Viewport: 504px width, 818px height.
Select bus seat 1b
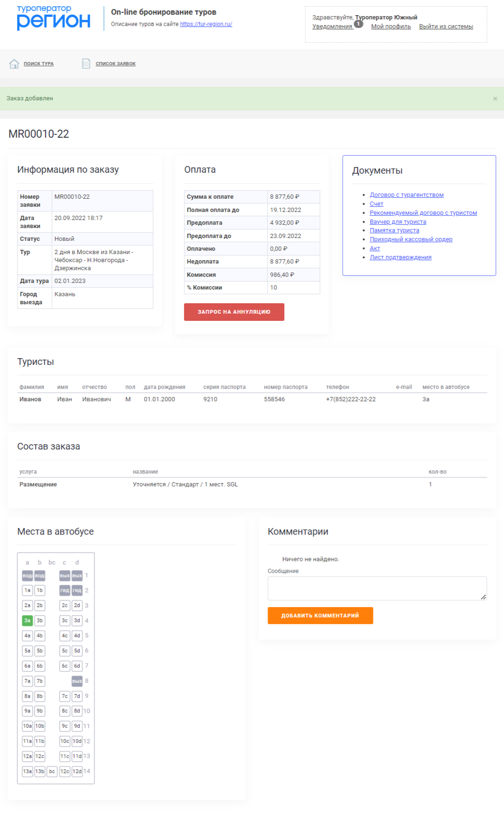(40, 590)
